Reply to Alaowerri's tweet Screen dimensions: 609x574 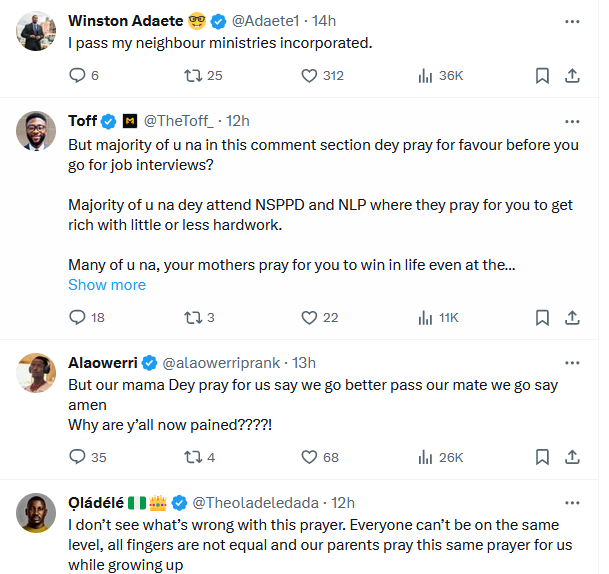click(x=79, y=457)
